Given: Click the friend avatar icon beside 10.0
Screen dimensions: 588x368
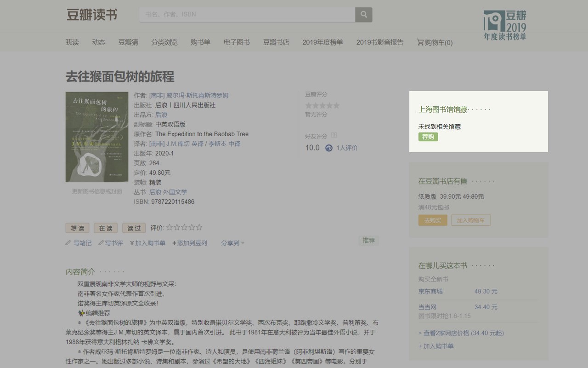Looking at the screenshot, I should (x=329, y=148).
